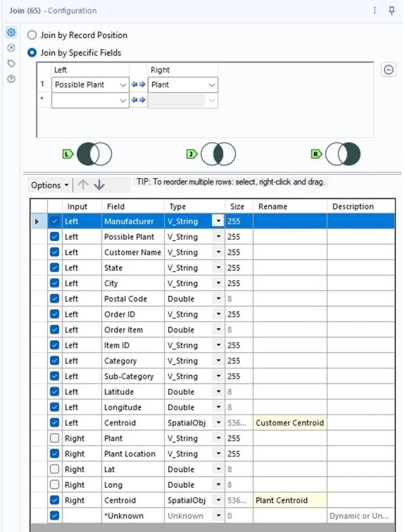Click the remove join row minus icon
The height and width of the screenshot is (532, 404).
point(388,70)
